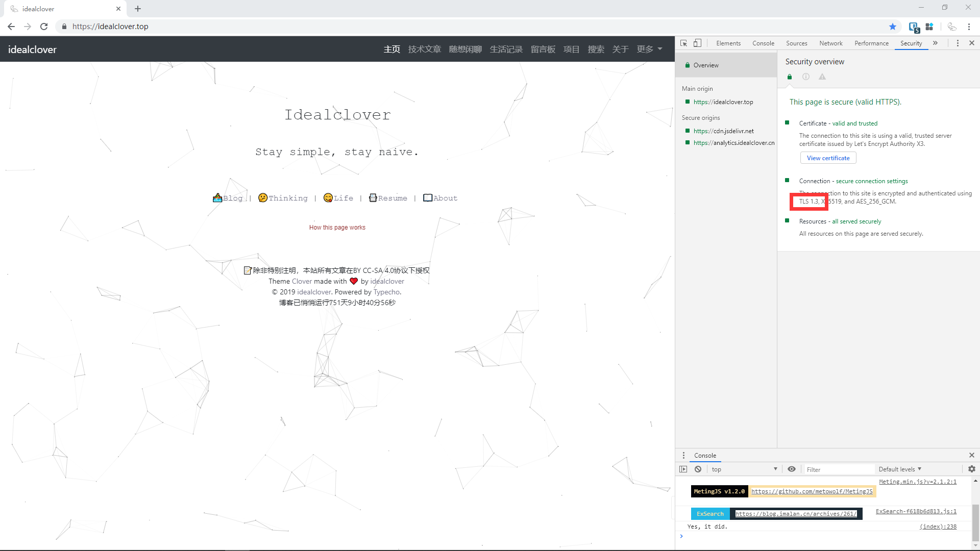The image size is (980, 551).
Task: Open the 主页 nav item
Action: [392, 49]
